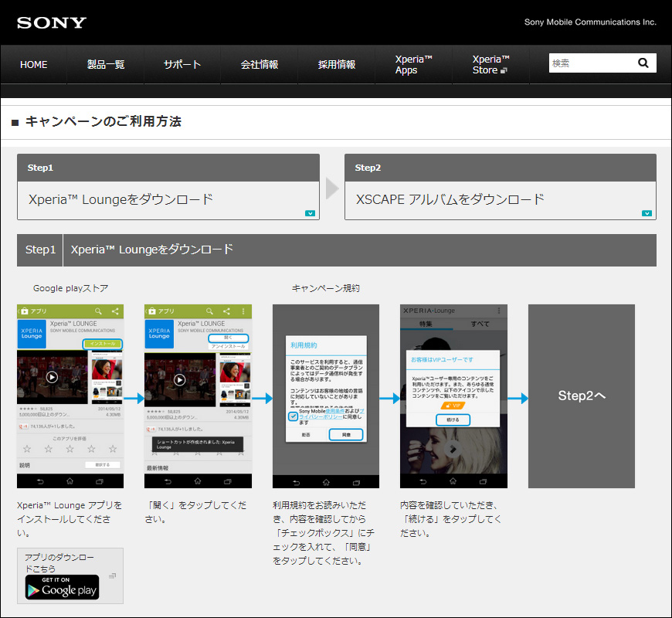Screen dimensions: 672x618
Task: Click green インストール button in first screenshot
Action: coord(103,344)
